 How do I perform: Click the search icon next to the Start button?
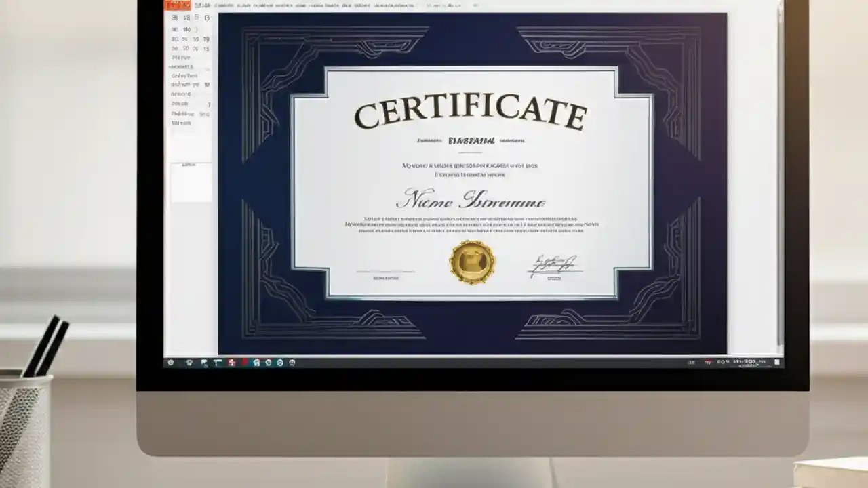click(x=189, y=363)
